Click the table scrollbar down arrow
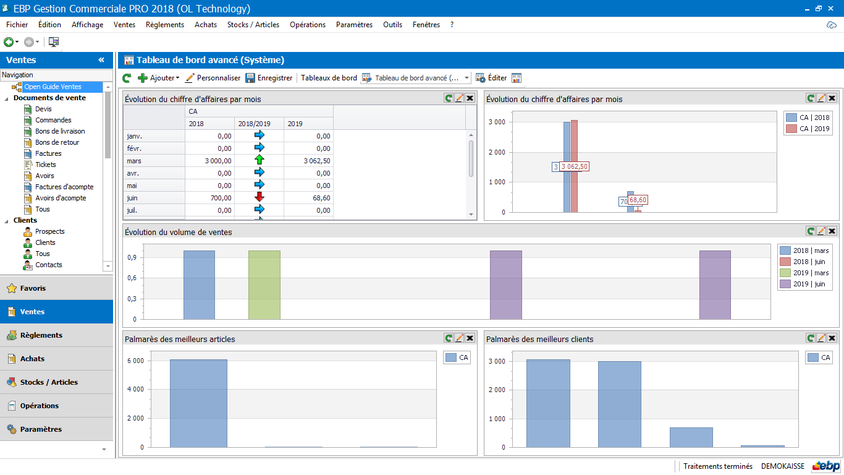Viewport: 844px width, 475px height. click(471, 214)
